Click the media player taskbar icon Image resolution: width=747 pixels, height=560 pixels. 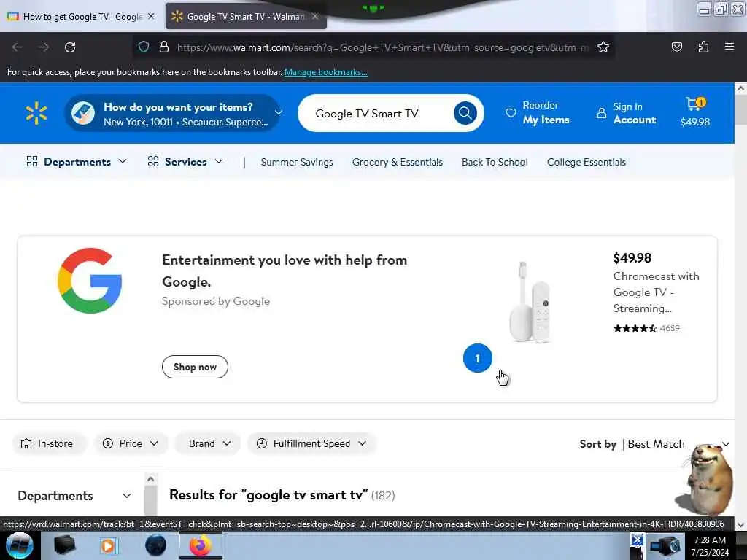click(x=108, y=545)
